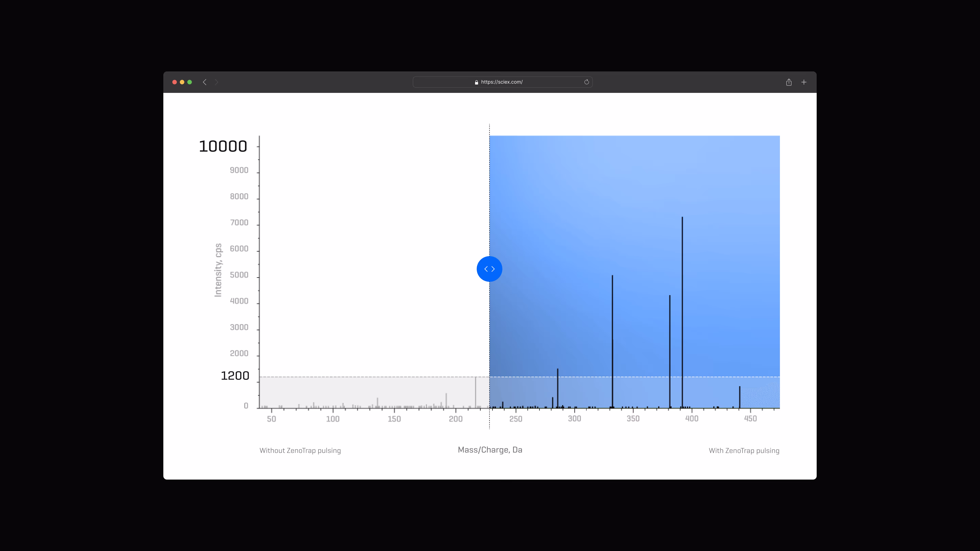The width and height of the screenshot is (980, 551).
Task: Open a new tab with the plus icon
Action: pyautogui.click(x=804, y=82)
